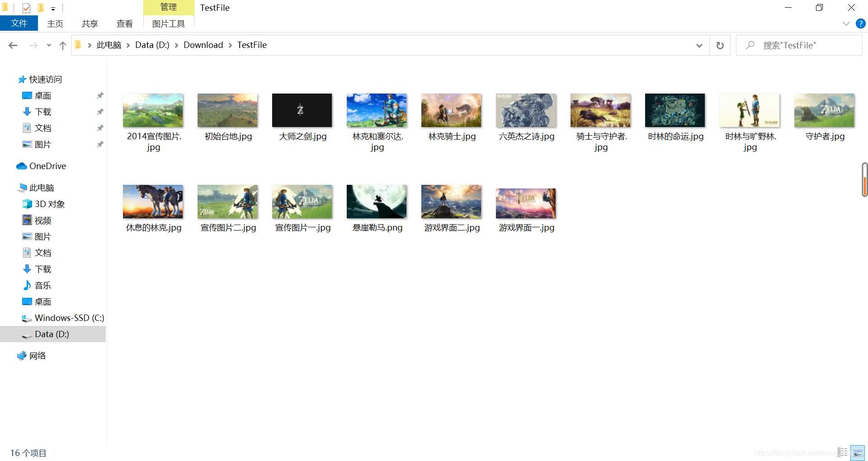Open pinned 文档 under quick access
This screenshot has width=868, height=461.
pyautogui.click(x=43, y=128)
